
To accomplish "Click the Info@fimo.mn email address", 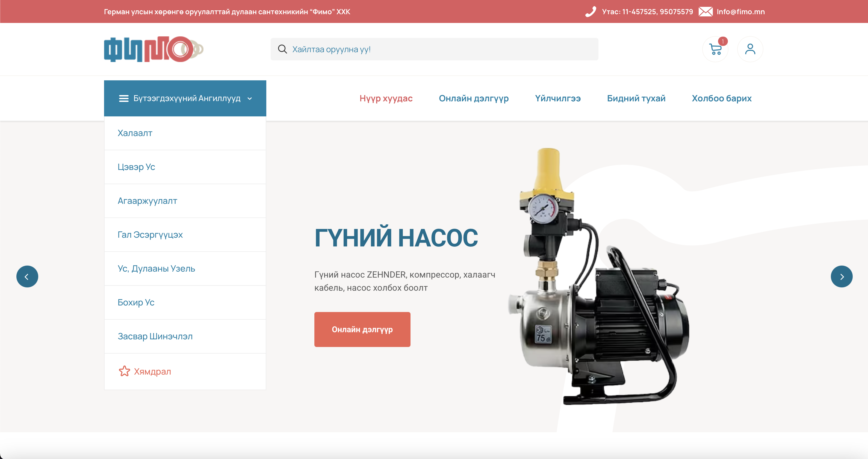I will [x=741, y=12].
